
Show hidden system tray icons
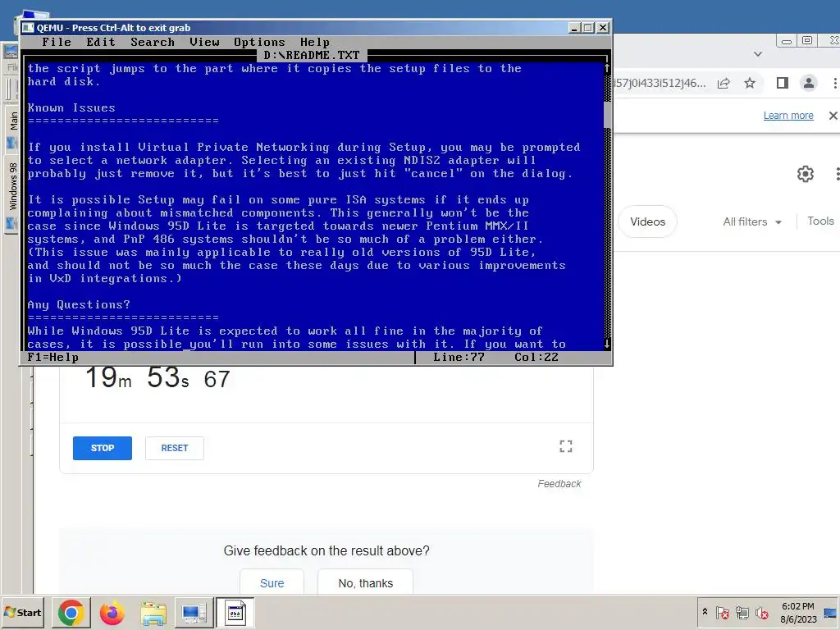tap(705, 611)
